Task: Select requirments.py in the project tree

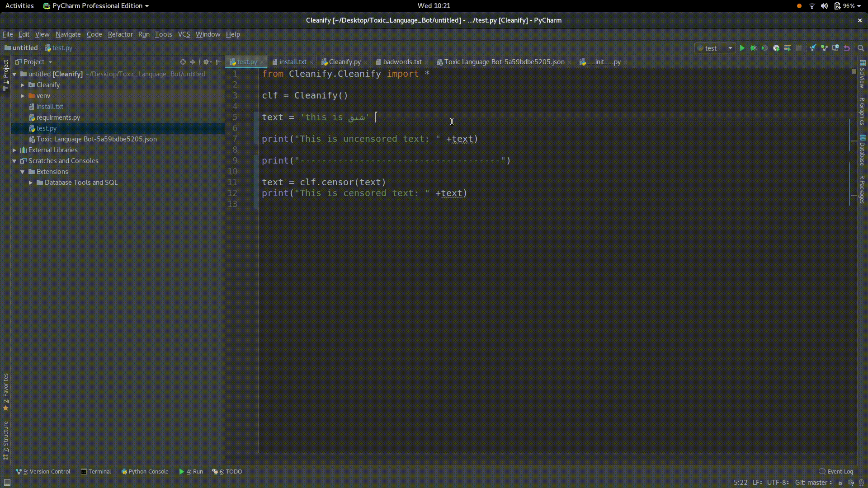Action: 58,117
